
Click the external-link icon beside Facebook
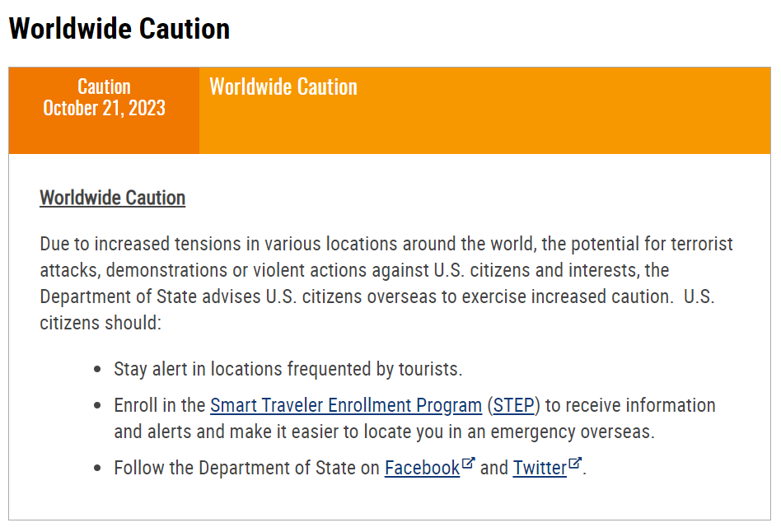[468, 464]
